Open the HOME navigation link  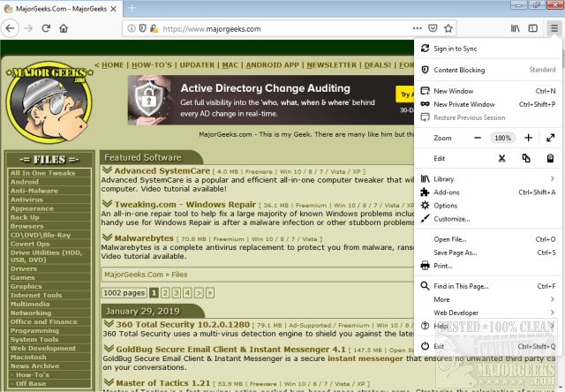click(x=112, y=65)
